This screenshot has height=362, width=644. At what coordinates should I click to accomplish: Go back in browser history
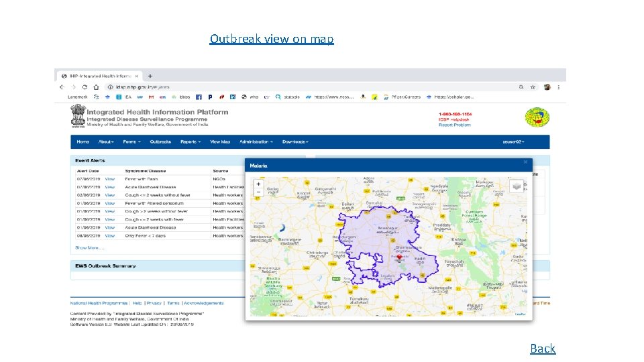coord(62,87)
